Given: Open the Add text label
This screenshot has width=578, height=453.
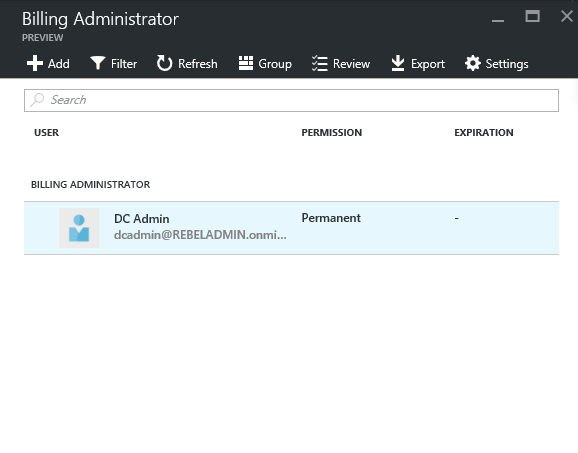Looking at the screenshot, I should click(59, 64).
